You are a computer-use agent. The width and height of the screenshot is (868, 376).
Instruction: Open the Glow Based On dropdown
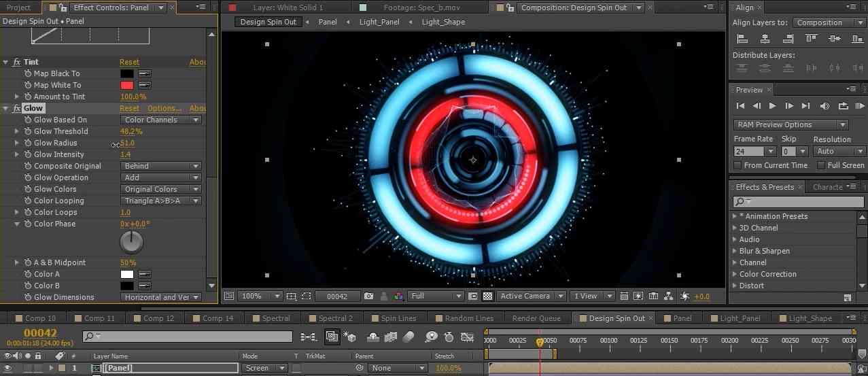click(x=161, y=120)
